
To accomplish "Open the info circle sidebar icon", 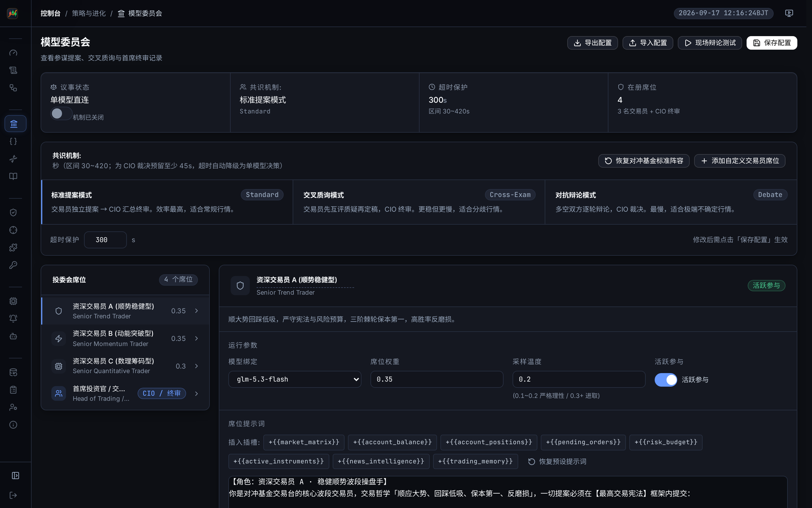I will pyautogui.click(x=13, y=425).
